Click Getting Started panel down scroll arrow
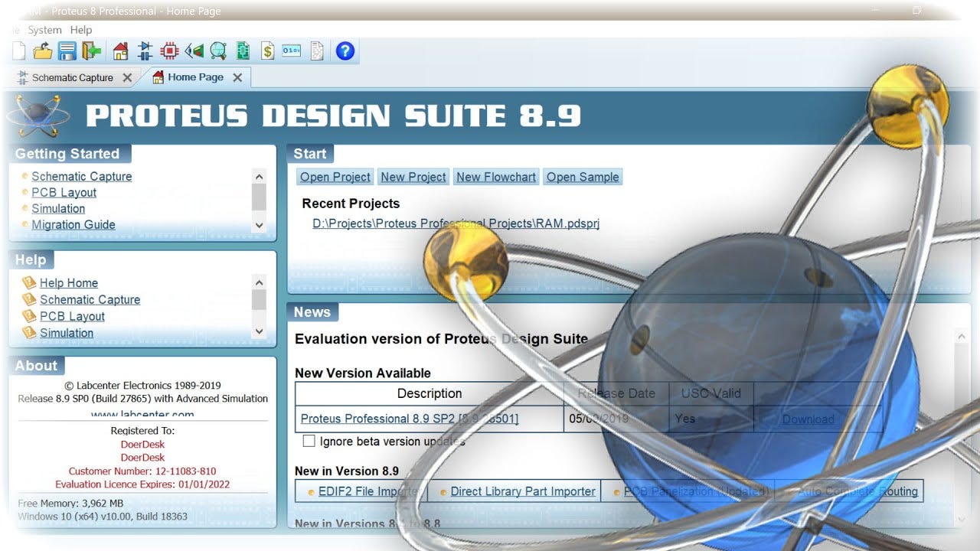Screen dimensions: 980x551 coord(259,225)
